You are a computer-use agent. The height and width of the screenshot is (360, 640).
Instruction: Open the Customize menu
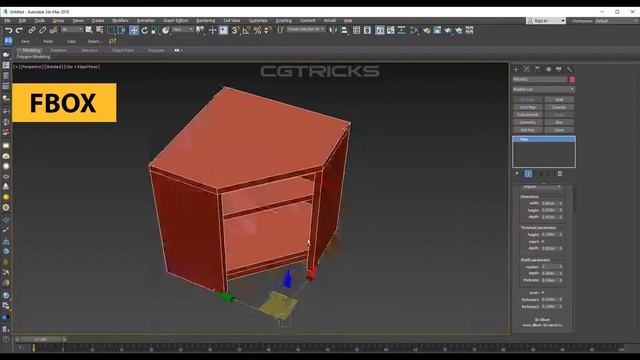click(258, 20)
